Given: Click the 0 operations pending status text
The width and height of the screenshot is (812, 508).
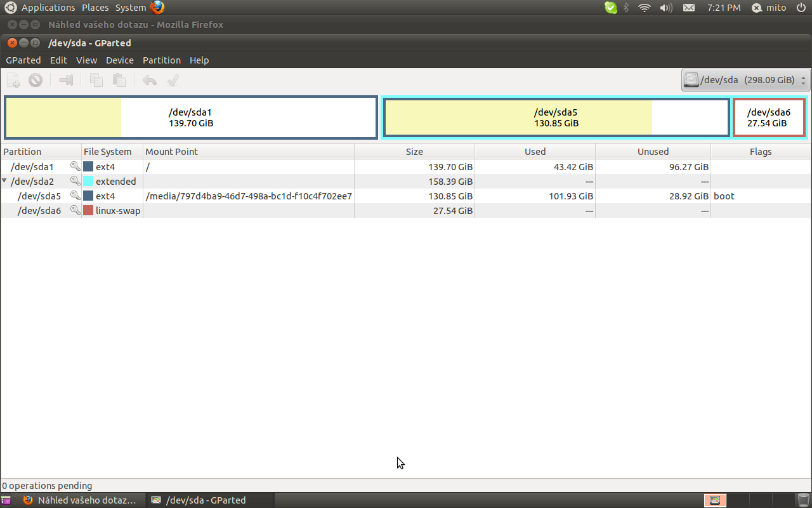Looking at the screenshot, I should pyautogui.click(x=47, y=486).
